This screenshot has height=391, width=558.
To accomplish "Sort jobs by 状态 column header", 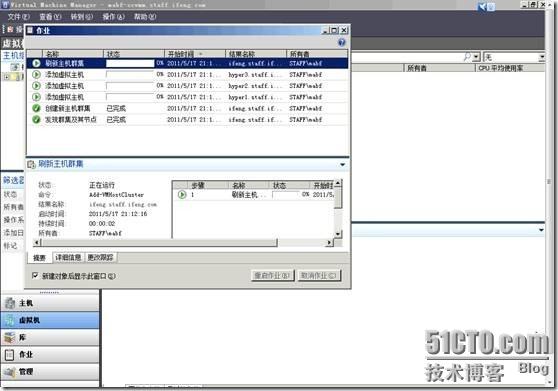I will (x=134, y=54).
